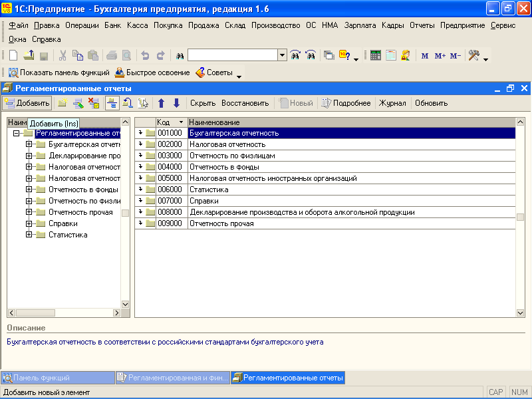
Task: Click tree panel vertical scrollbar up arrow
Action: point(125,122)
